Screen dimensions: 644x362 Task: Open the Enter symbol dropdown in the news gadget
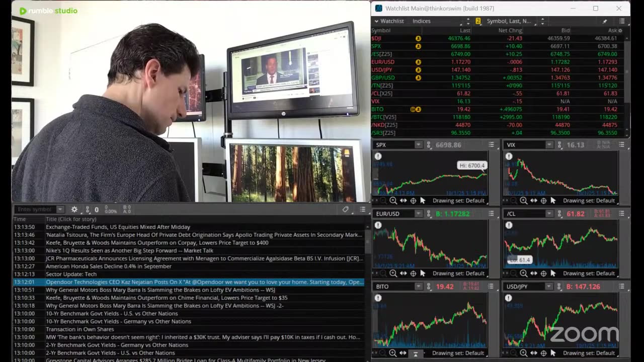point(60,210)
